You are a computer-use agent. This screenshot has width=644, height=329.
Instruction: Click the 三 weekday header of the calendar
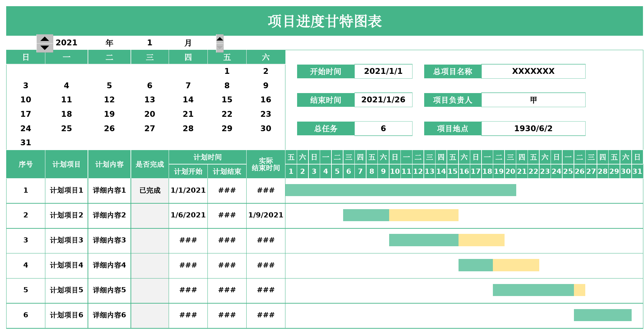click(x=150, y=57)
